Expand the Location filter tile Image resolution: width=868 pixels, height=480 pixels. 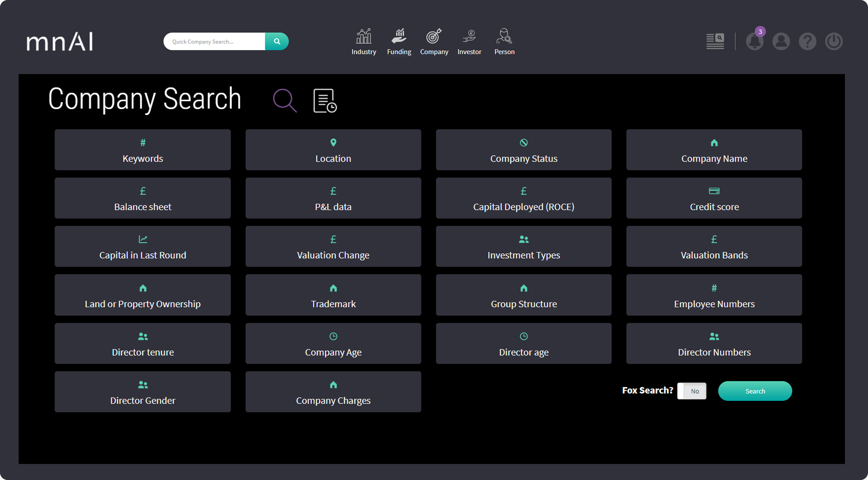point(333,150)
